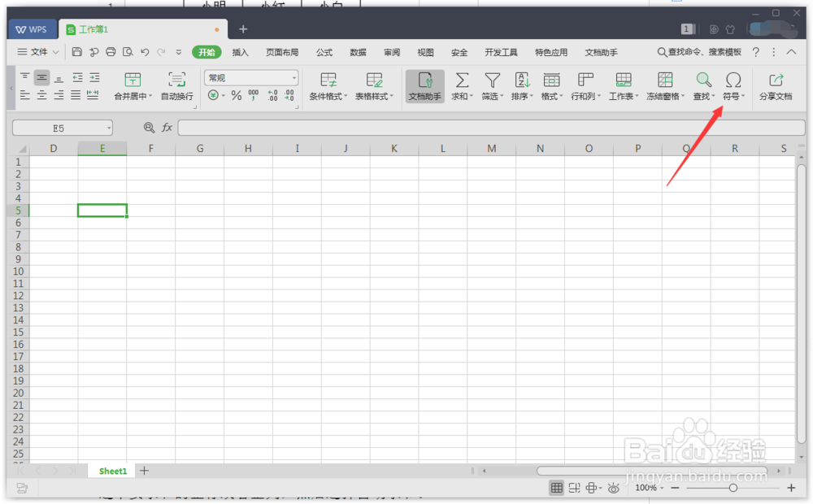The image size is (813, 504).
Task: Click the Filter (筛选) funnel icon
Action: tap(492, 80)
